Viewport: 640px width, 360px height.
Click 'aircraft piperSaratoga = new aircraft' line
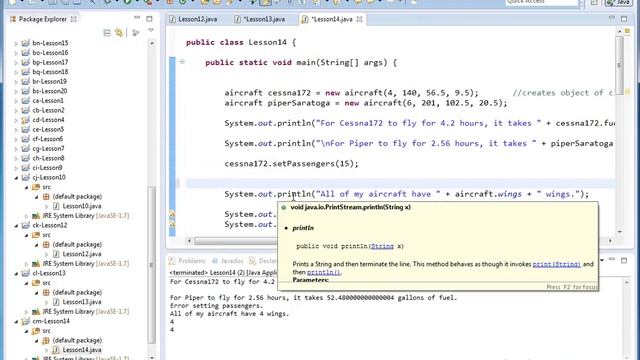[x=366, y=103]
